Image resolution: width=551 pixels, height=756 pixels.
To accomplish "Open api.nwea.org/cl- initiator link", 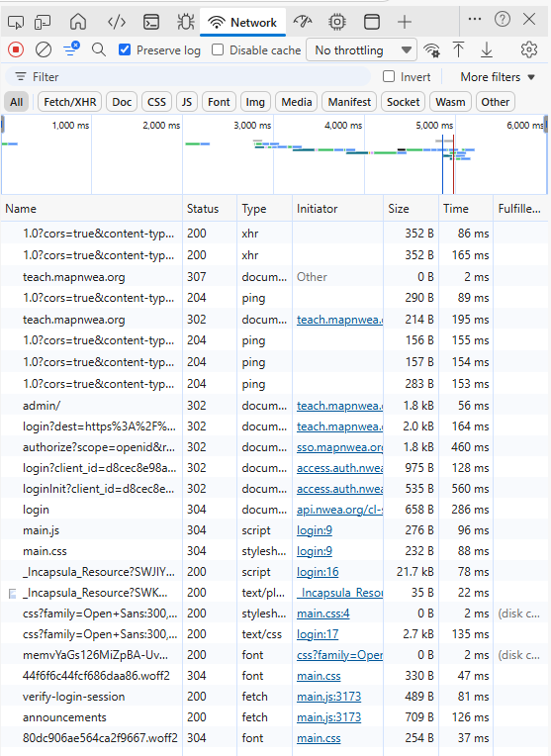I will coord(340,510).
